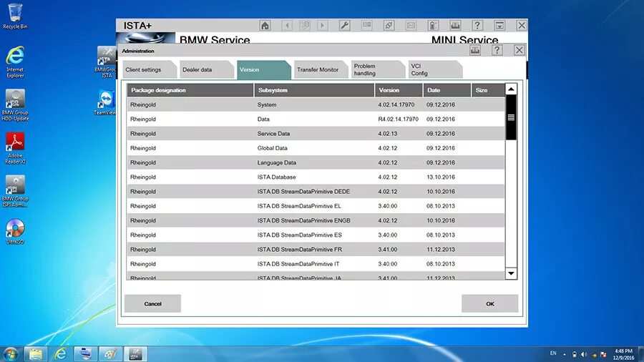644x362 pixels.
Task: Click the Cancel button
Action: tap(153, 304)
